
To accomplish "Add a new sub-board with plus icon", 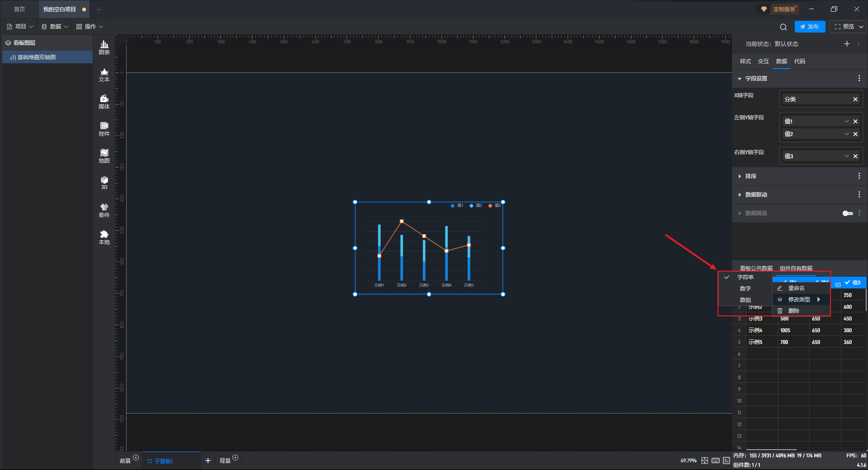I will click(208, 461).
